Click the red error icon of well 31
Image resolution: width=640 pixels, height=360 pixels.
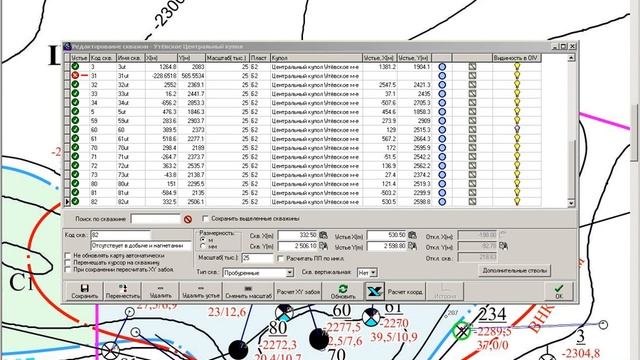(x=75, y=76)
